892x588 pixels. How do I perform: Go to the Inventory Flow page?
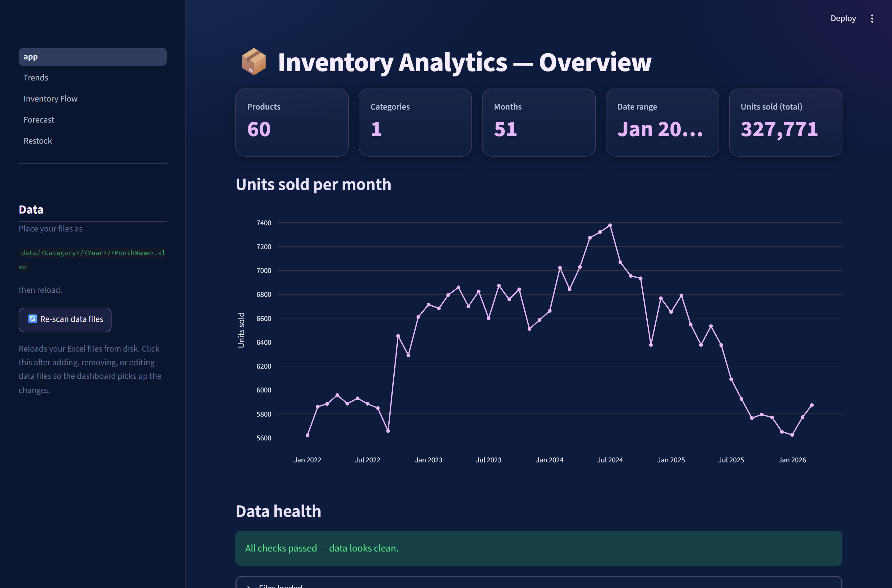click(x=92, y=99)
